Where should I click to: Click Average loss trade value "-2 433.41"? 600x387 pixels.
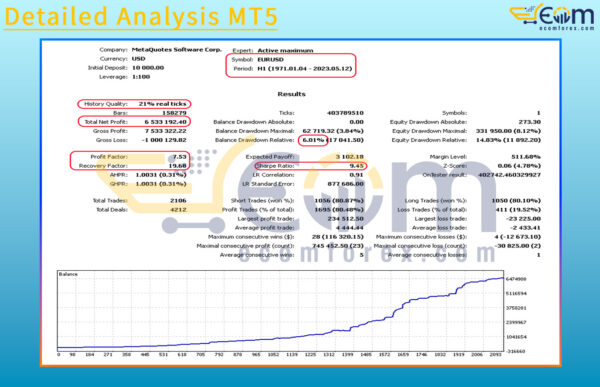click(x=525, y=228)
